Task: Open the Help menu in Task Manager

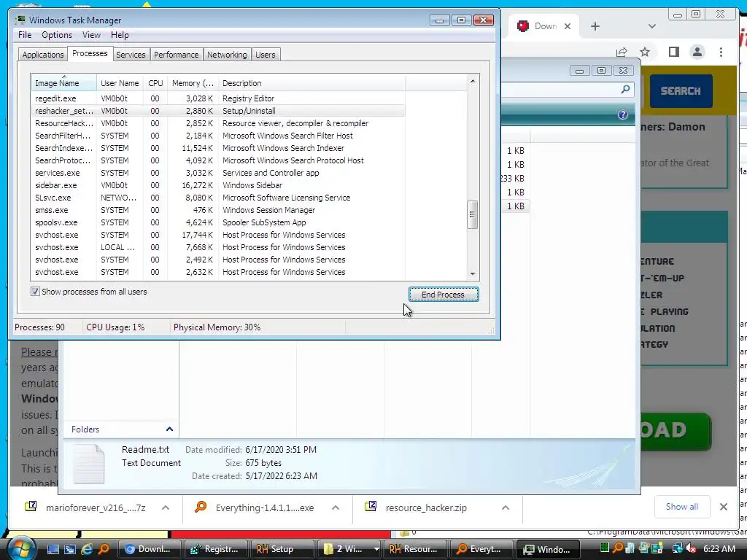Action: [x=120, y=35]
